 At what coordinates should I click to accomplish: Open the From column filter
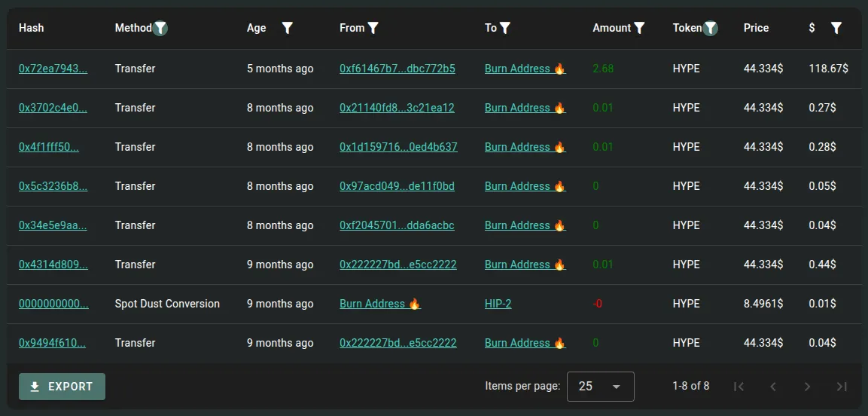[373, 28]
